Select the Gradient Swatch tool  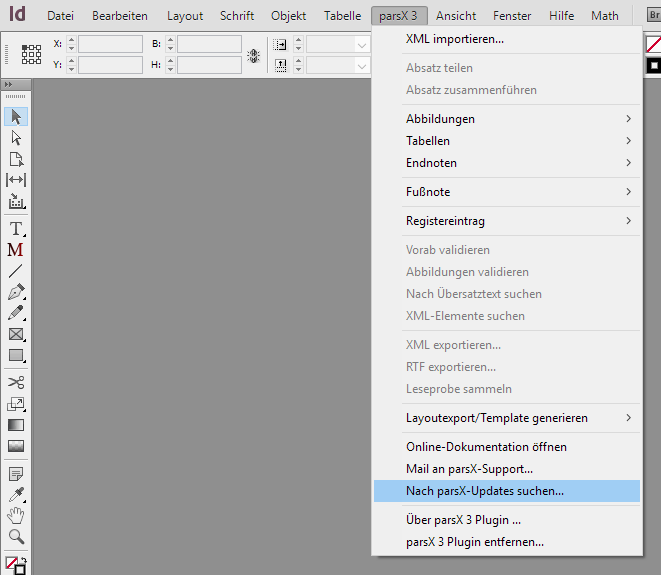point(16,425)
